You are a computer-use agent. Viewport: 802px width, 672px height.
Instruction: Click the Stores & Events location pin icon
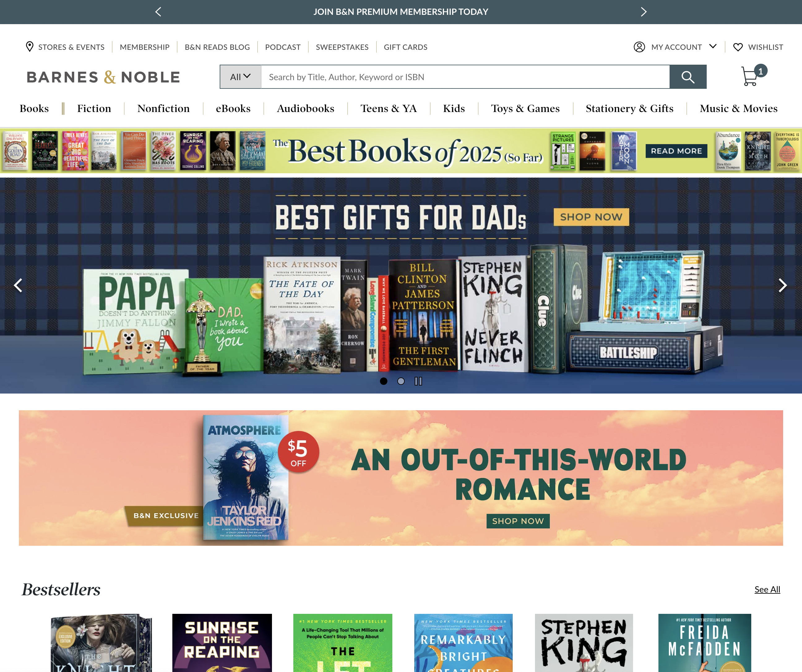point(29,47)
